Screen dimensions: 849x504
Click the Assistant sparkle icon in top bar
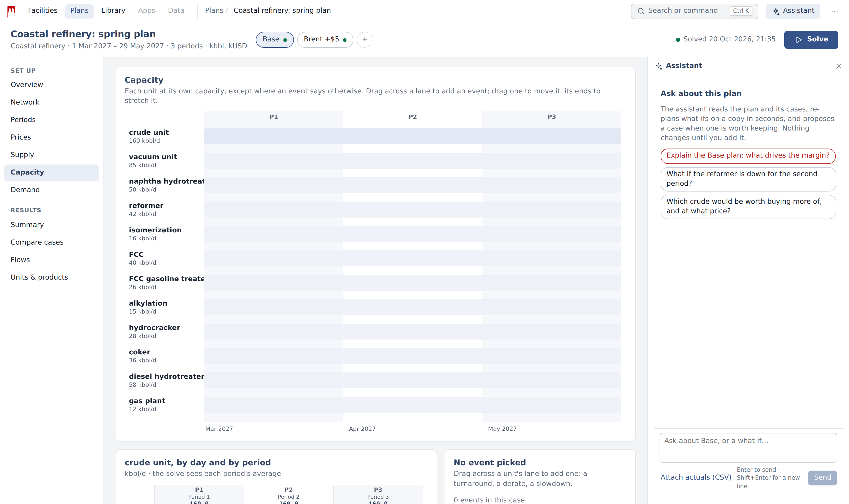(776, 11)
